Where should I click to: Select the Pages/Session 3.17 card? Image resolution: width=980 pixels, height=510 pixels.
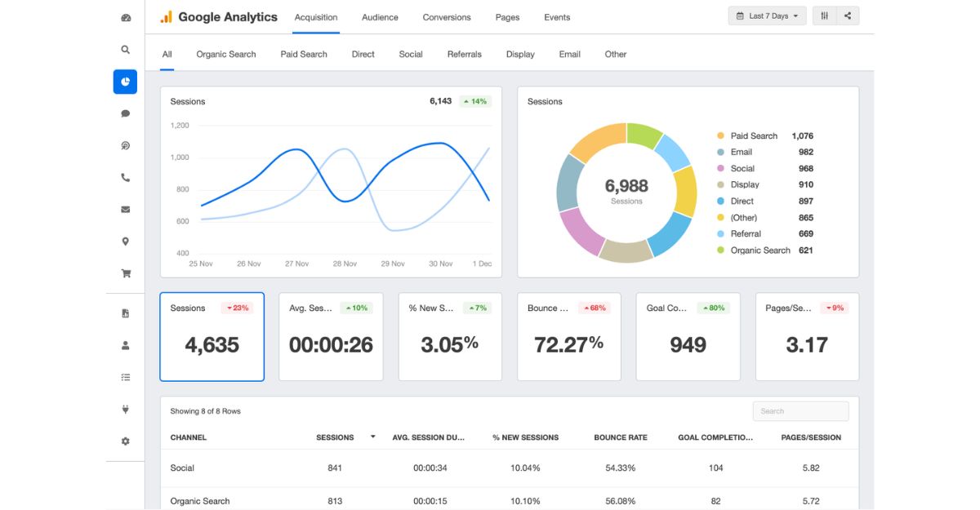[807, 337]
